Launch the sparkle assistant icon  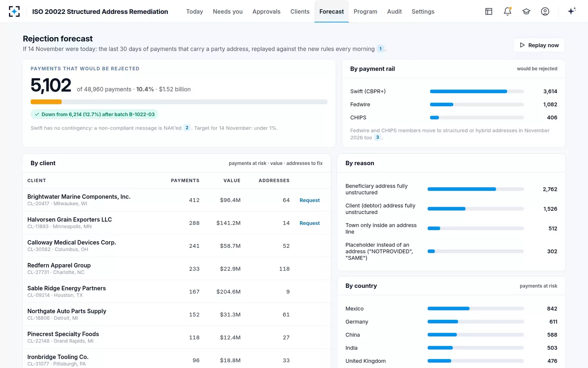click(x=572, y=11)
